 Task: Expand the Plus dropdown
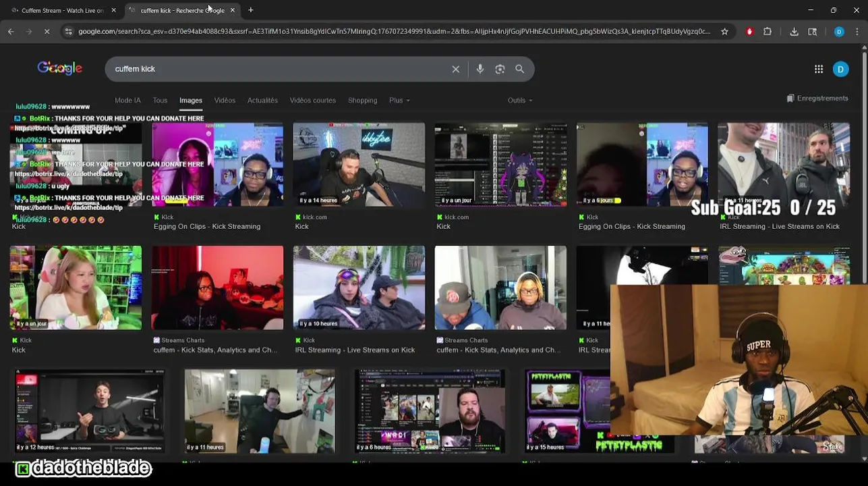coord(399,101)
